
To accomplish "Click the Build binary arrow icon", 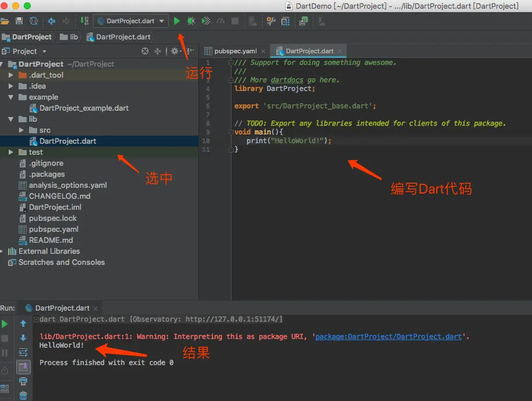I will tap(85, 21).
